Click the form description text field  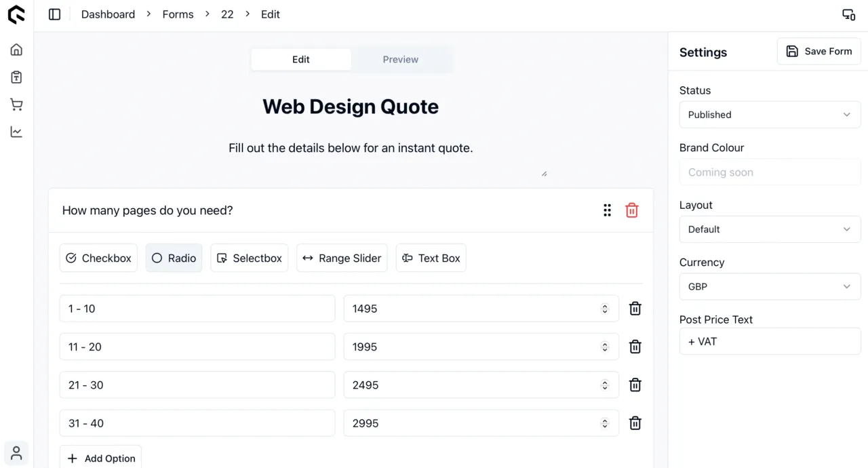point(351,148)
